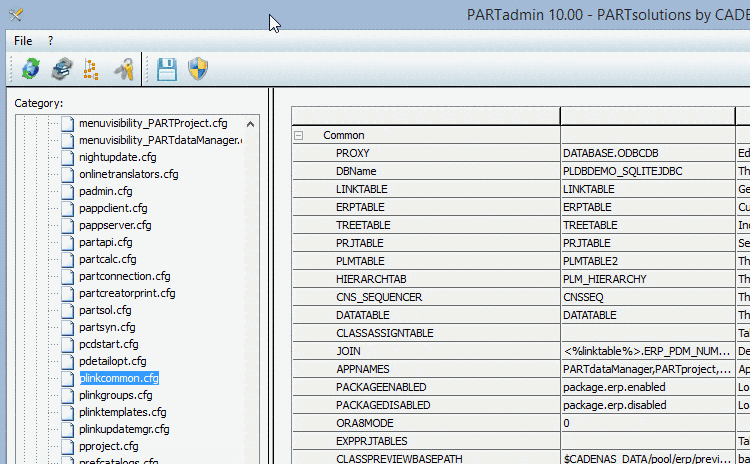This screenshot has width=750, height=464.
Task: Click the PRJTABLE key cell
Action: [x=426, y=243]
